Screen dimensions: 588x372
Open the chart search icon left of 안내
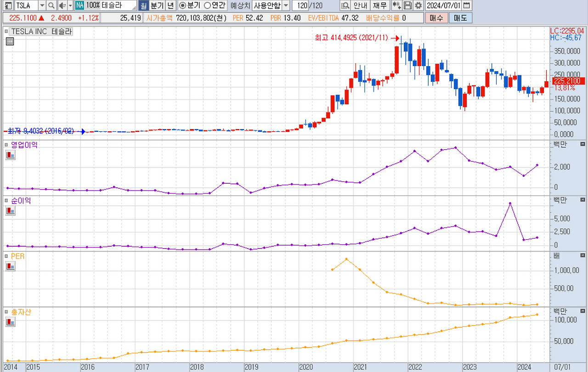345,6
